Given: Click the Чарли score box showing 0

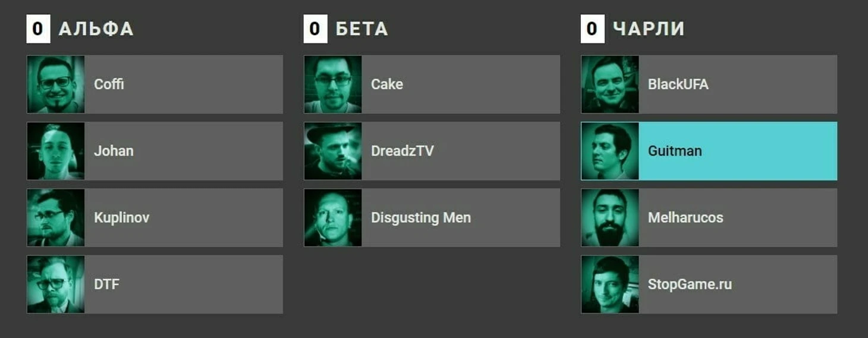Looking at the screenshot, I should [x=592, y=29].
